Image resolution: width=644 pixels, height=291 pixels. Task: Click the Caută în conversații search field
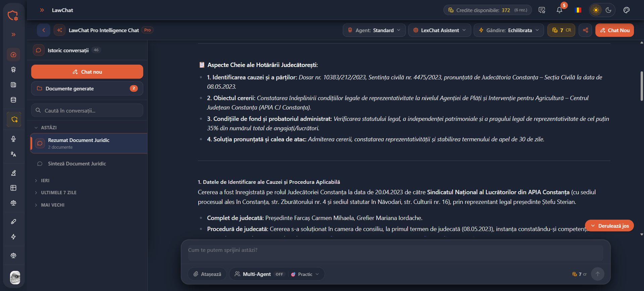click(x=87, y=111)
